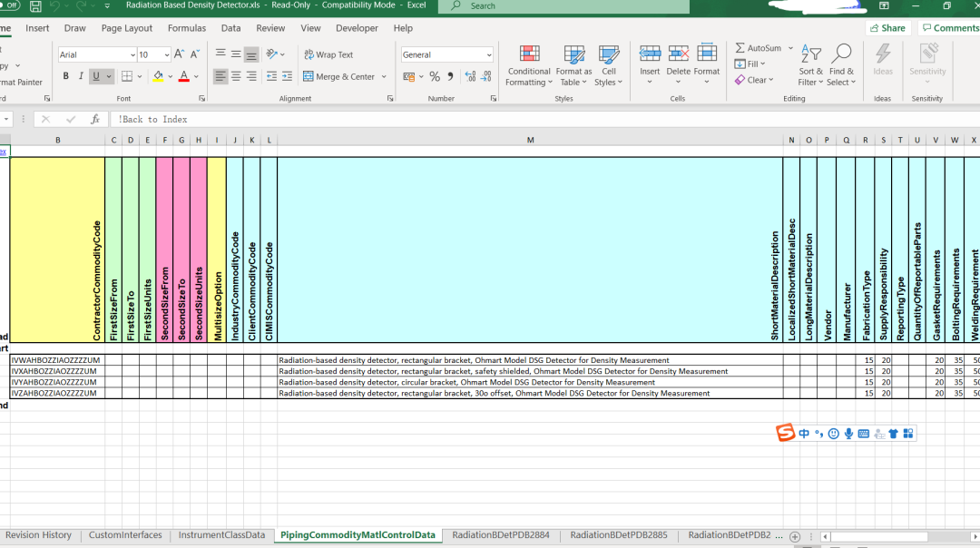980x548 pixels.
Task: Open Format as Table gallery
Action: pos(573,65)
